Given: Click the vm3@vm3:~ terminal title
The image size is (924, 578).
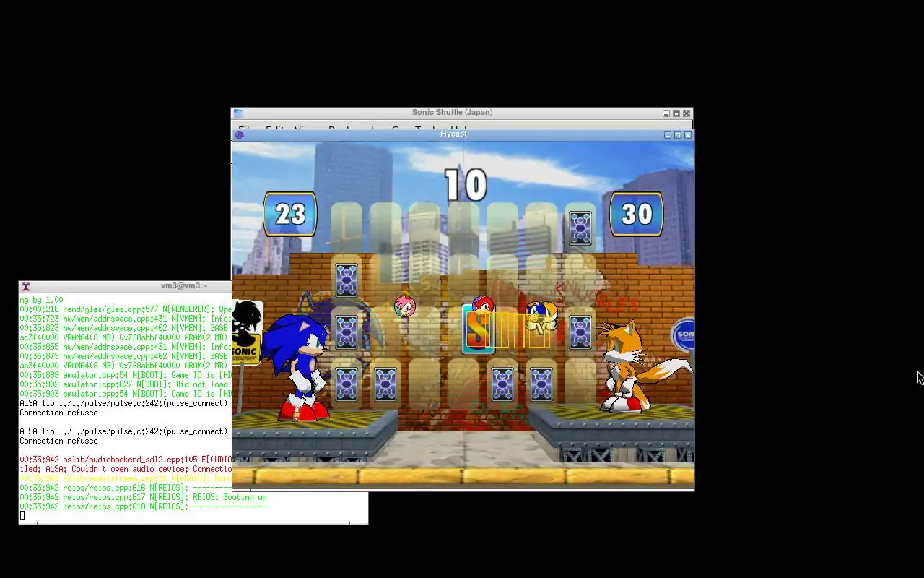Looking at the screenshot, I should [184, 286].
